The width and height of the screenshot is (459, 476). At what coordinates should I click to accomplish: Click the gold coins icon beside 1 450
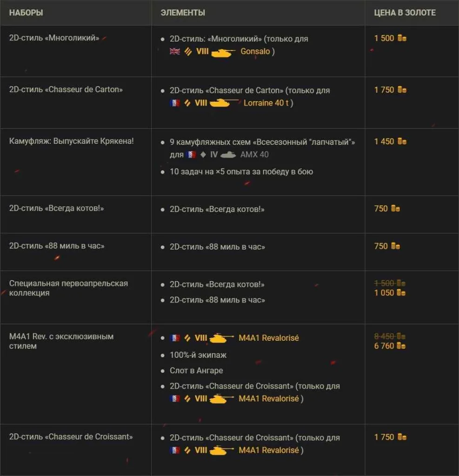pos(402,141)
